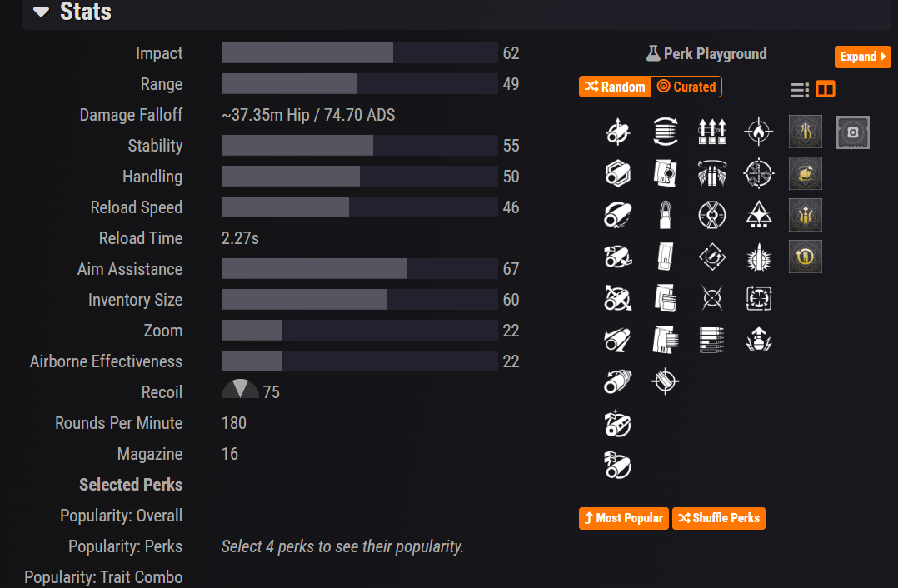This screenshot has width=898, height=588.
Task: Choose the Kill Clip bullet-burst perk
Action: tap(759, 257)
